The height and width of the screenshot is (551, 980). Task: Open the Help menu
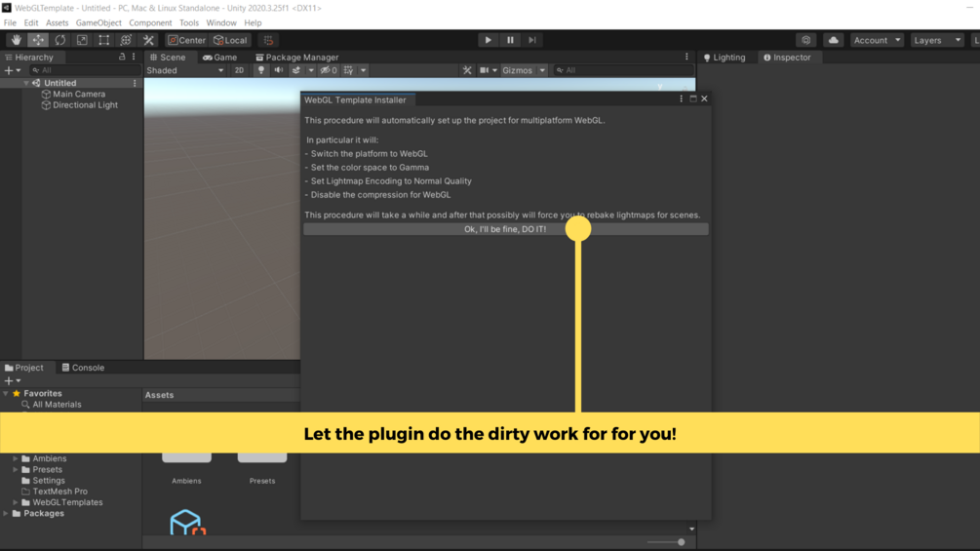coord(253,22)
